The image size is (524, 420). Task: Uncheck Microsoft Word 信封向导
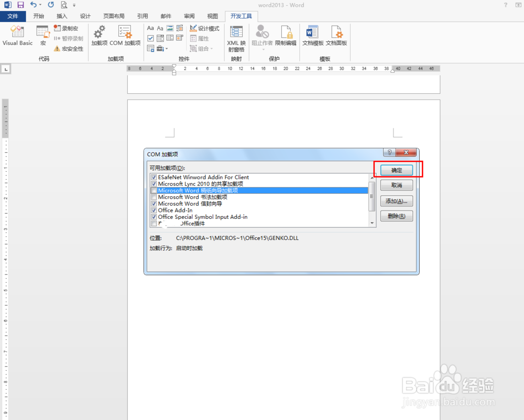[154, 204]
